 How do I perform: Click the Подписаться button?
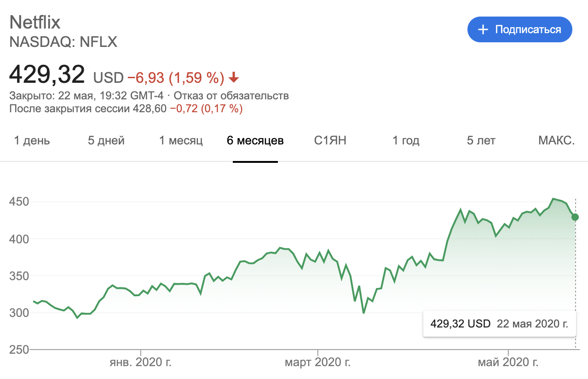coord(519,29)
